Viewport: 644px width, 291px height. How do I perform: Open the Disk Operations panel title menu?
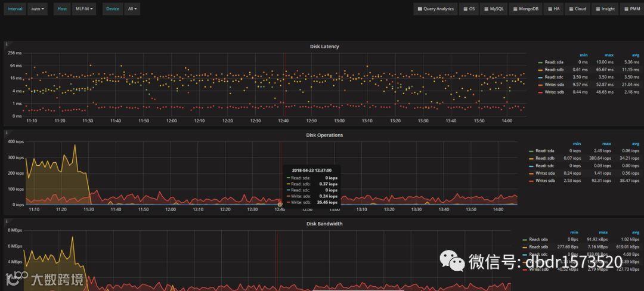[x=324, y=135]
